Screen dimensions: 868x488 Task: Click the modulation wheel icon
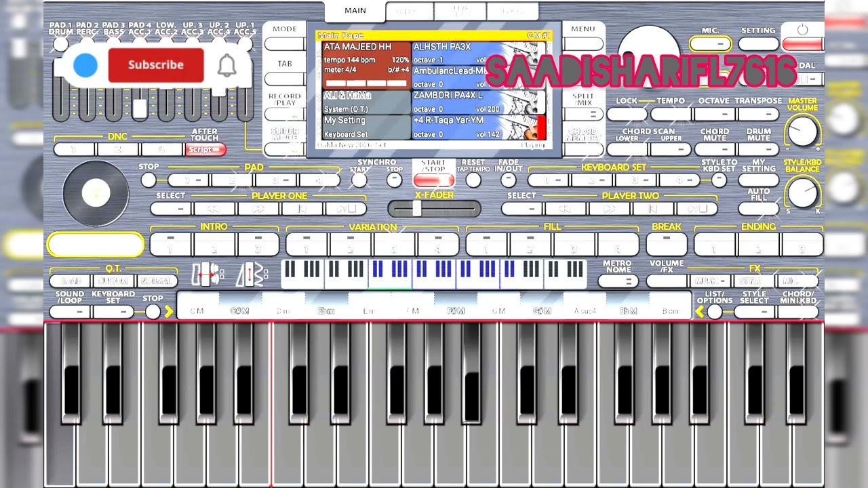[x=252, y=274]
